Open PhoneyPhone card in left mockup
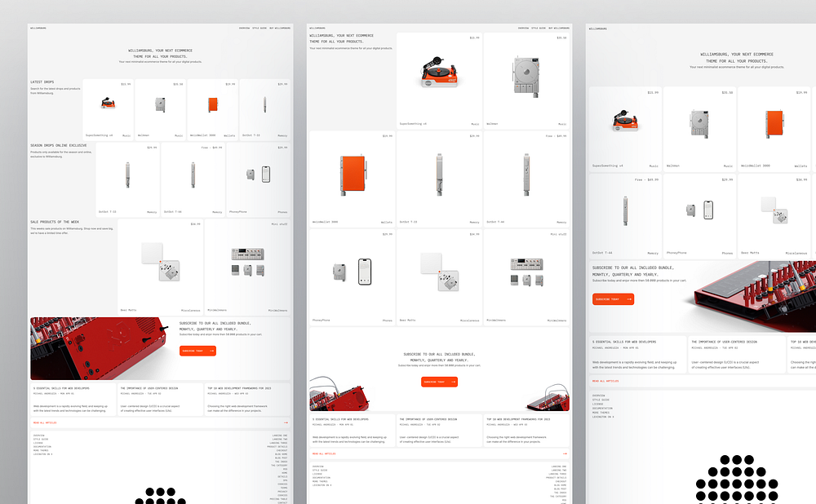 point(258,179)
